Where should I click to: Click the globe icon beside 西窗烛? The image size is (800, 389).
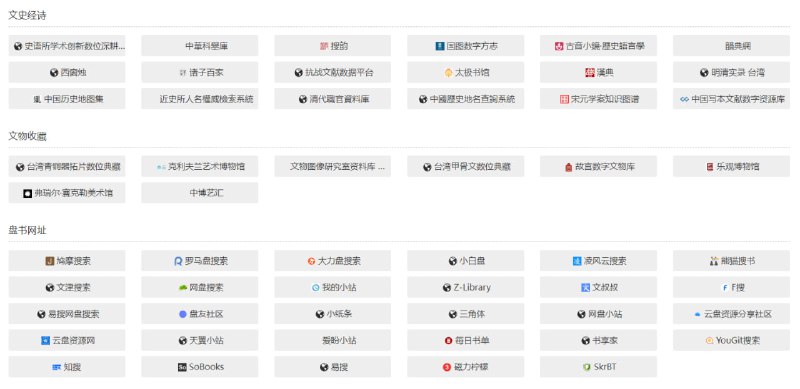(x=54, y=73)
